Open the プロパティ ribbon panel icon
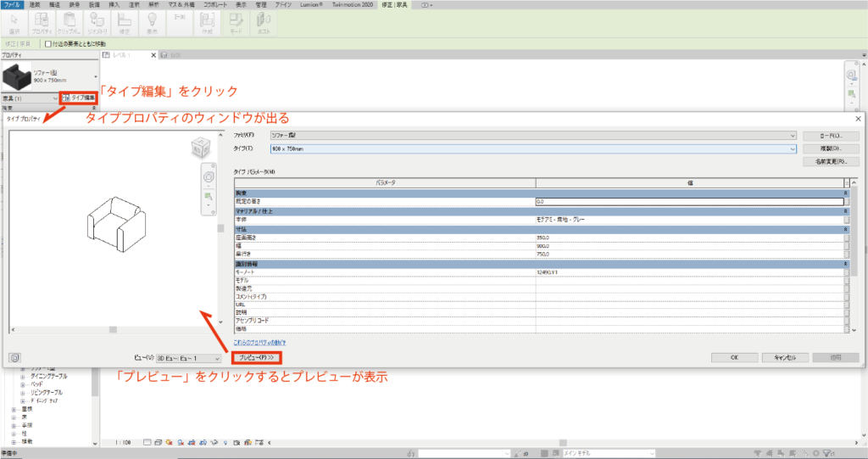The image size is (868, 459). (x=42, y=22)
